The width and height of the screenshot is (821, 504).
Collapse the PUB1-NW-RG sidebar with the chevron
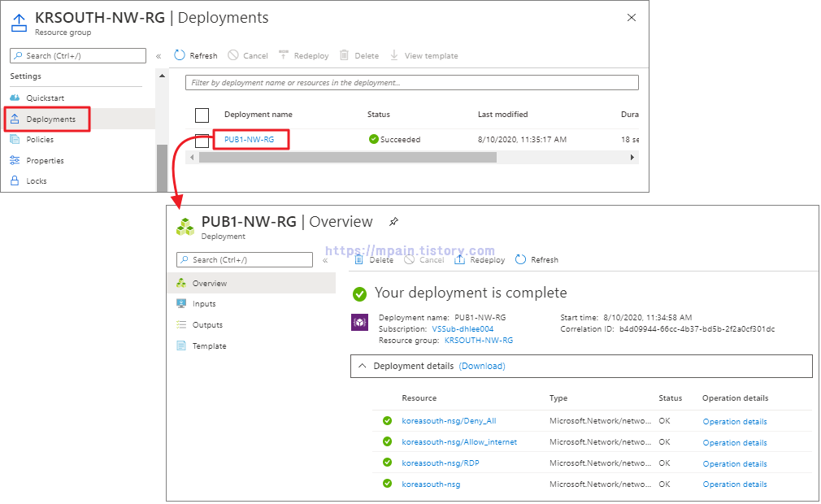[x=325, y=260]
